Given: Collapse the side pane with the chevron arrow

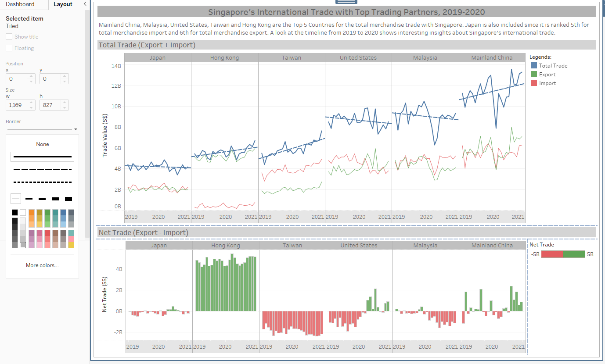Looking at the screenshot, I should pyautogui.click(x=85, y=4).
